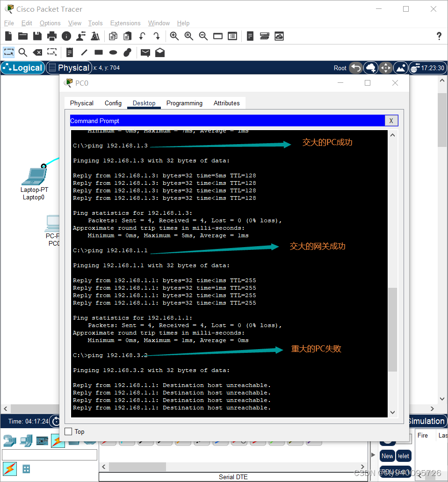
Task: Click the help question mark icon
Action: [439, 37]
